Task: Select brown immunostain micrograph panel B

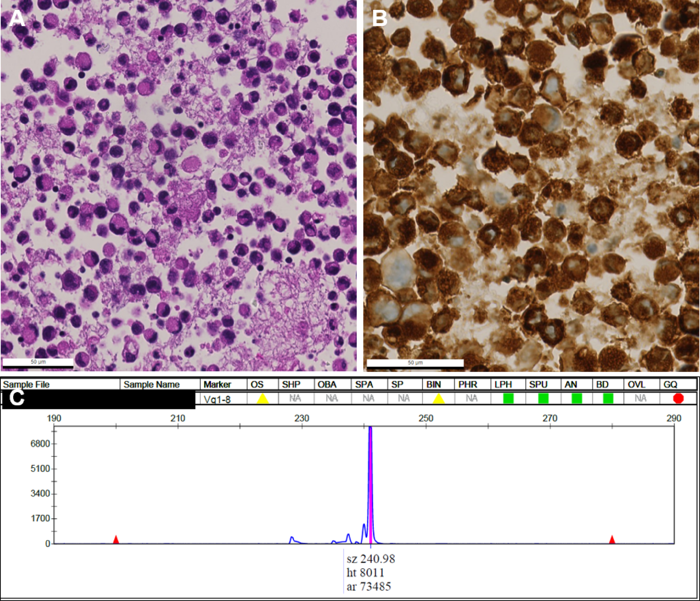Action: pyautogui.click(x=531, y=186)
